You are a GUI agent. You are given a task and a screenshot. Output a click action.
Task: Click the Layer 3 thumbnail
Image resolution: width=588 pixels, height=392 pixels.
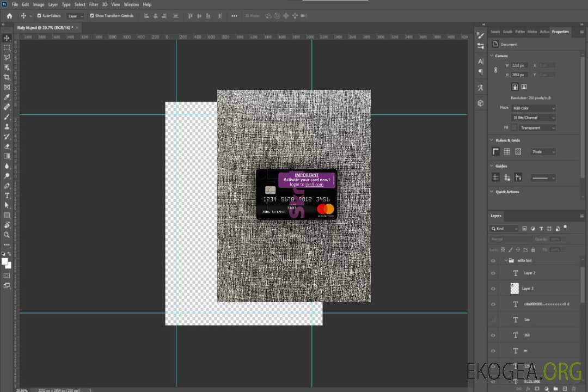pos(514,289)
